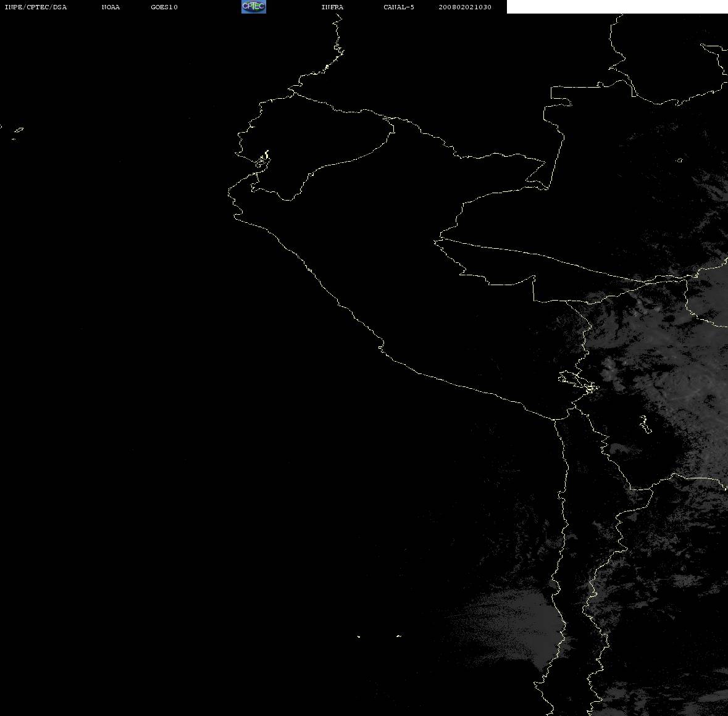Viewport: 728px width, 716px height.
Task: Click the INPE/CPTEC/DSA header text
Action: 35,7
